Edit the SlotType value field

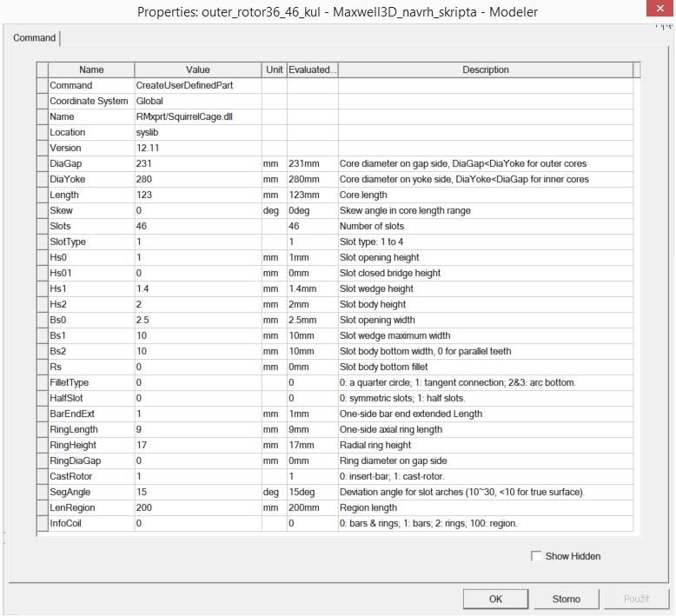pyautogui.click(x=198, y=242)
